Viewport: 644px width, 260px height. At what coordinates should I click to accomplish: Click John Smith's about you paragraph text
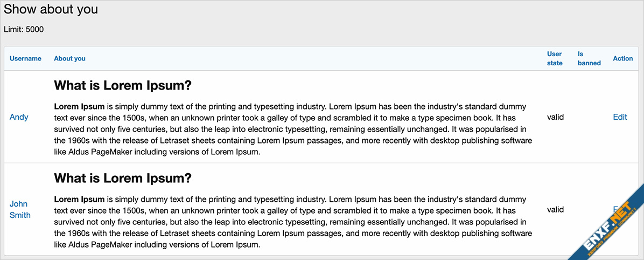[293, 221]
